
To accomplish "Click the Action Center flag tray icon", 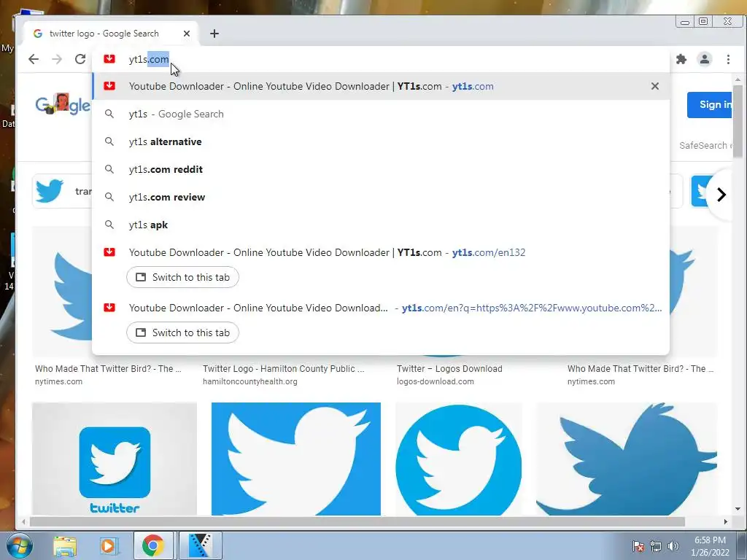I will pos(638,546).
